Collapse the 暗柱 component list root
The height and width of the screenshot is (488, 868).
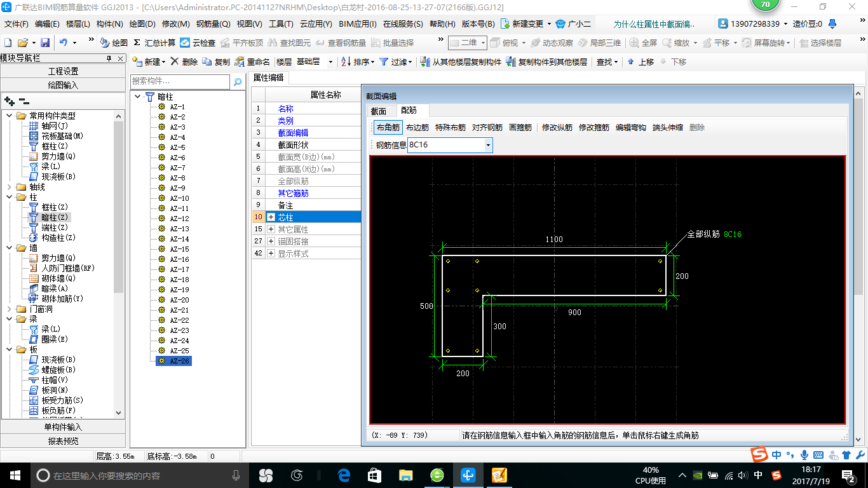(138, 97)
